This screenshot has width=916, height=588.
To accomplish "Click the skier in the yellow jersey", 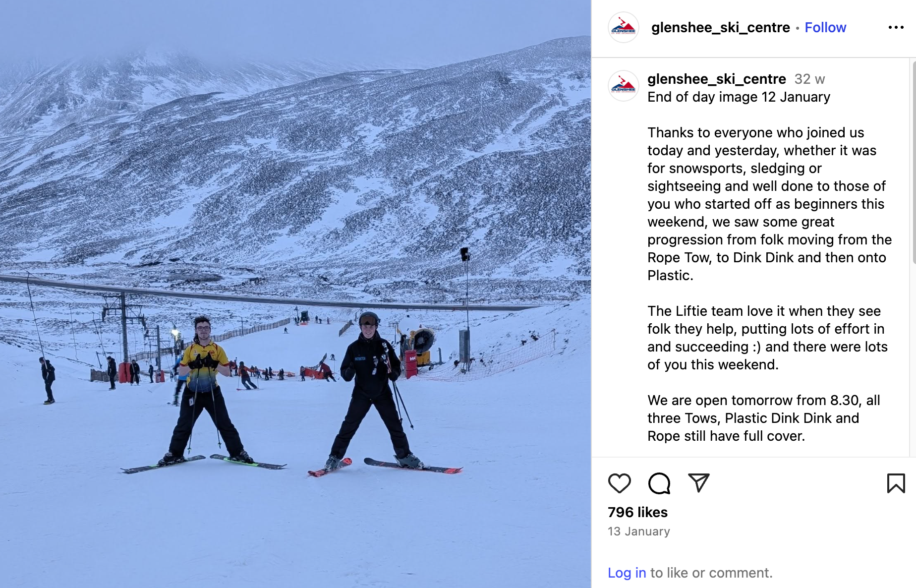I will pyautogui.click(x=205, y=392).
